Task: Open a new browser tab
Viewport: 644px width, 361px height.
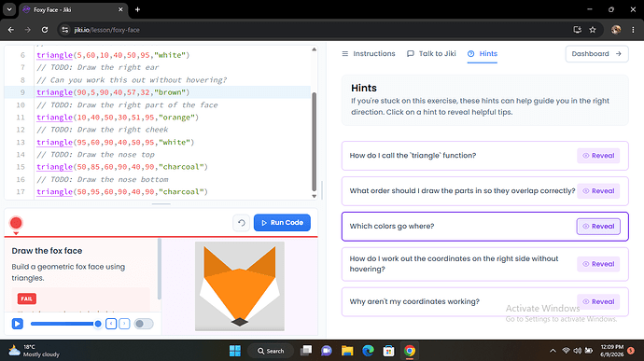Action: (x=137, y=9)
